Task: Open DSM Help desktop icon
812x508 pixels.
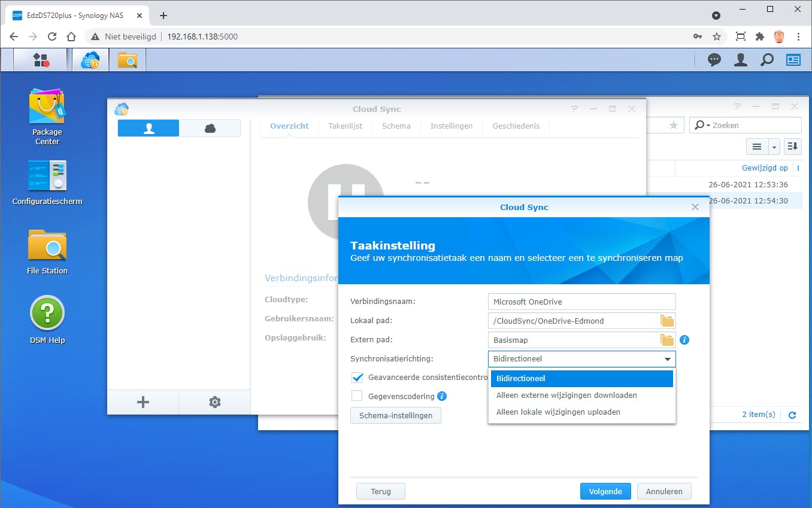Action: [47, 321]
